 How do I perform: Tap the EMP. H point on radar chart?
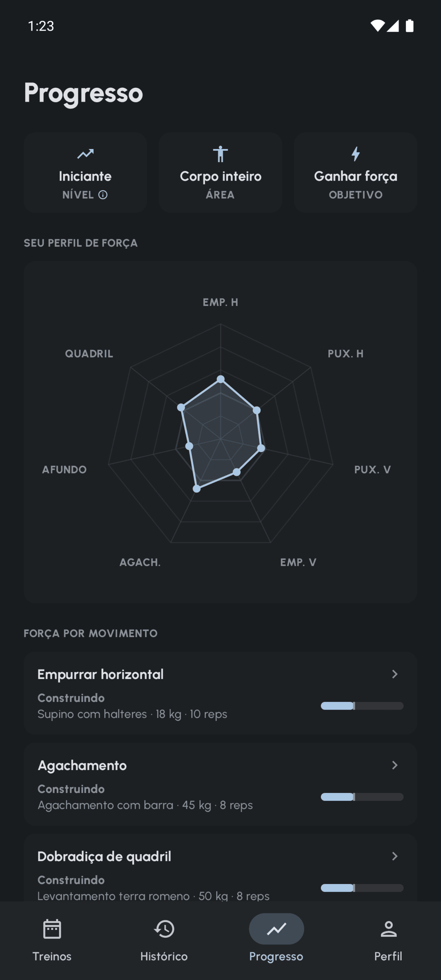tap(220, 379)
